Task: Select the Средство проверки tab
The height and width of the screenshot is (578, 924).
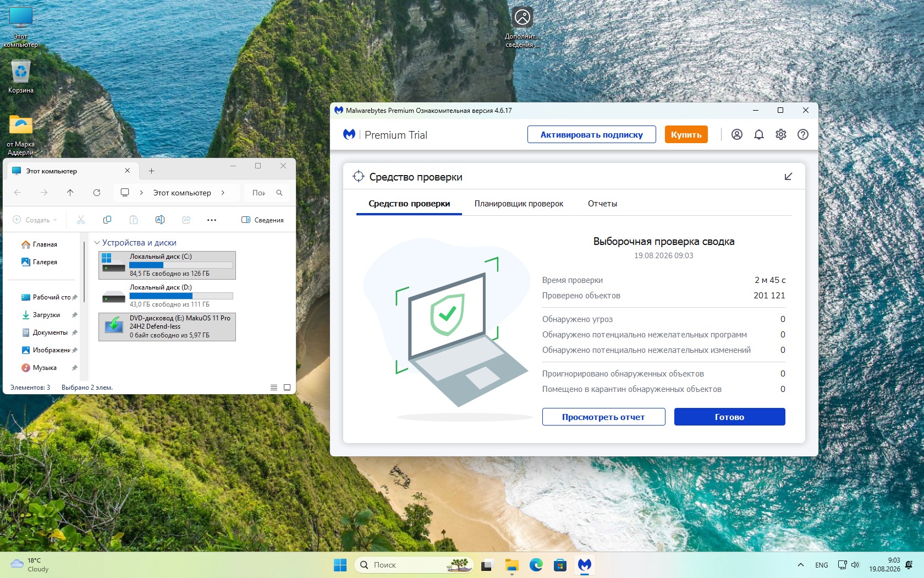Action: [x=409, y=204]
